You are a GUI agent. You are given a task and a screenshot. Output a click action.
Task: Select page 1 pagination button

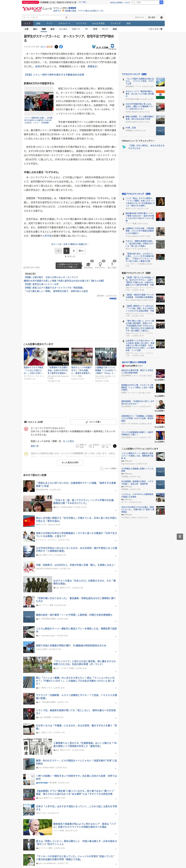66,251
